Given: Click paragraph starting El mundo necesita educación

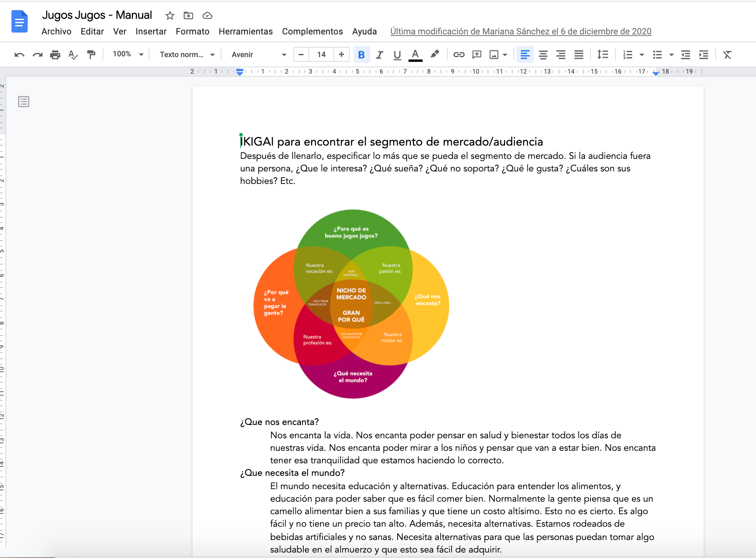Looking at the screenshot, I should pyautogui.click(x=462, y=518).
